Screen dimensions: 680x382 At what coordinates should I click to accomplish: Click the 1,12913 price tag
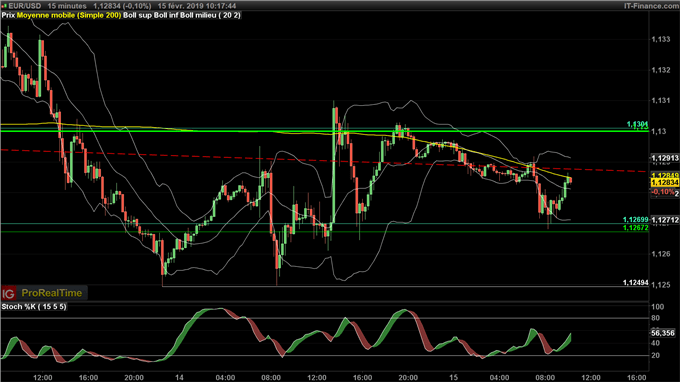coord(664,158)
